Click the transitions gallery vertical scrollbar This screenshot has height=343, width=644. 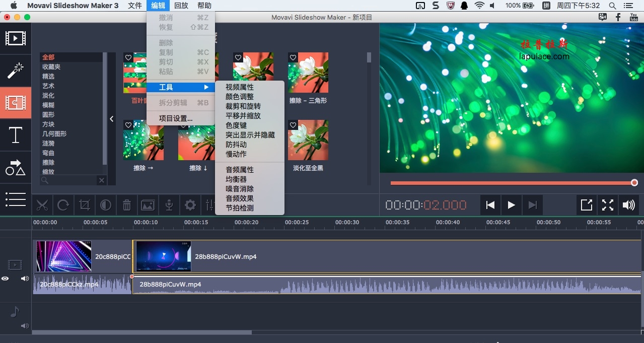click(x=369, y=57)
